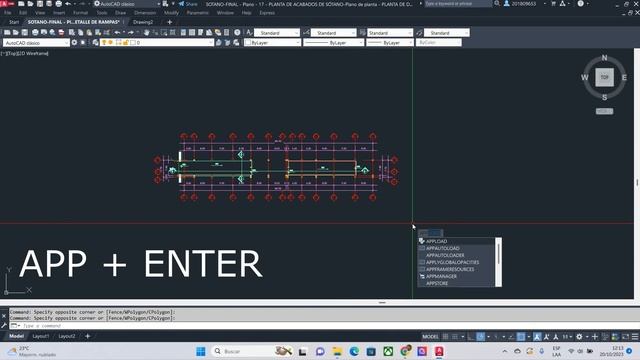Image resolution: width=640 pixels, height=360 pixels.
Task: Click the S direction on ViewCube compass
Action: (x=604, y=98)
